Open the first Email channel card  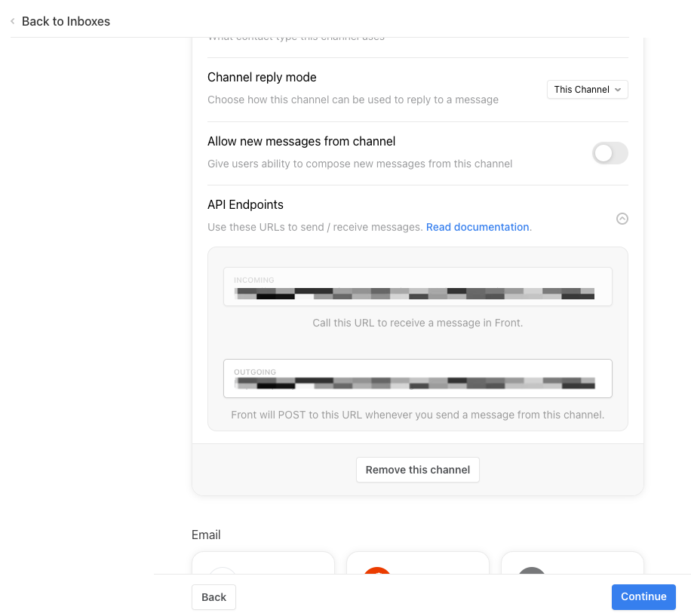click(x=263, y=563)
